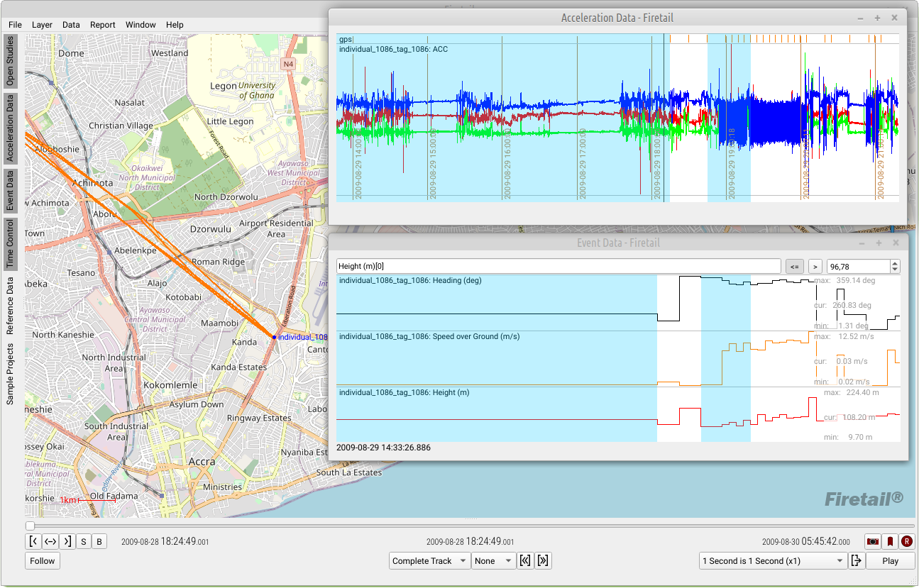Open the None dropdown
The width and height of the screenshot is (919, 588).
coord(493,560)
